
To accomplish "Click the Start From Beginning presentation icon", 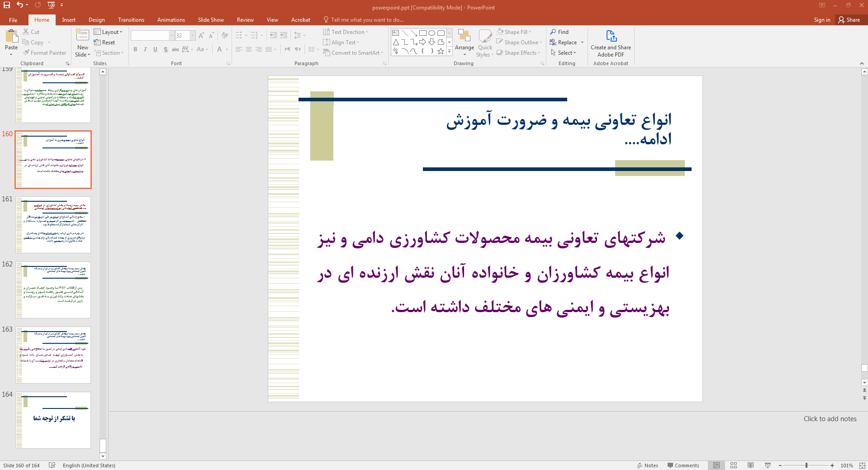I will pyautogui.click(x=51, y=5).
